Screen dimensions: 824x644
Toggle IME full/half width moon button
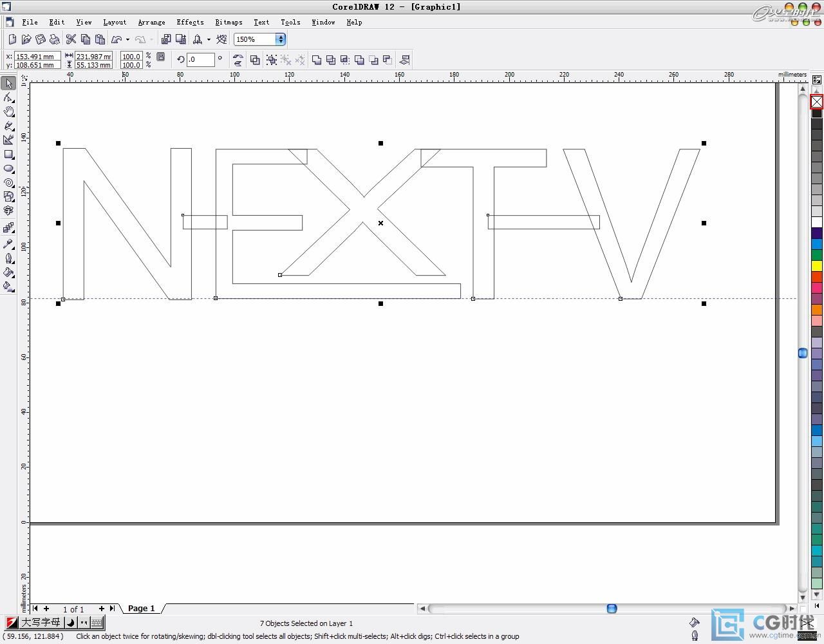coord(71,623)
